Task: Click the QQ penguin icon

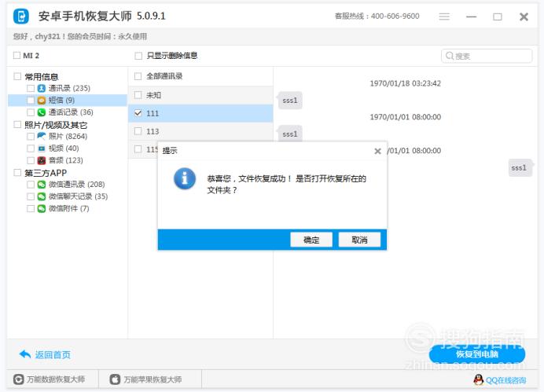Action: [479, 380]
